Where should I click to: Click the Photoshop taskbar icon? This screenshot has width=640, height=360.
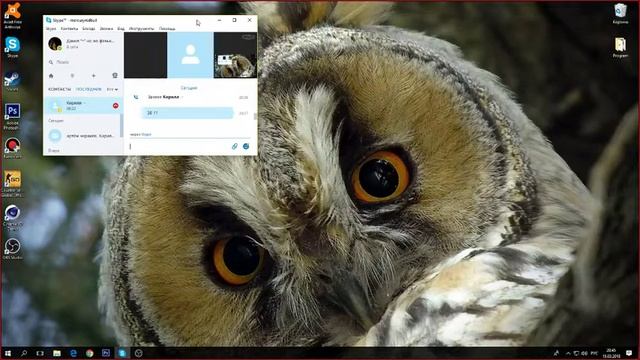tap(106, 353)
